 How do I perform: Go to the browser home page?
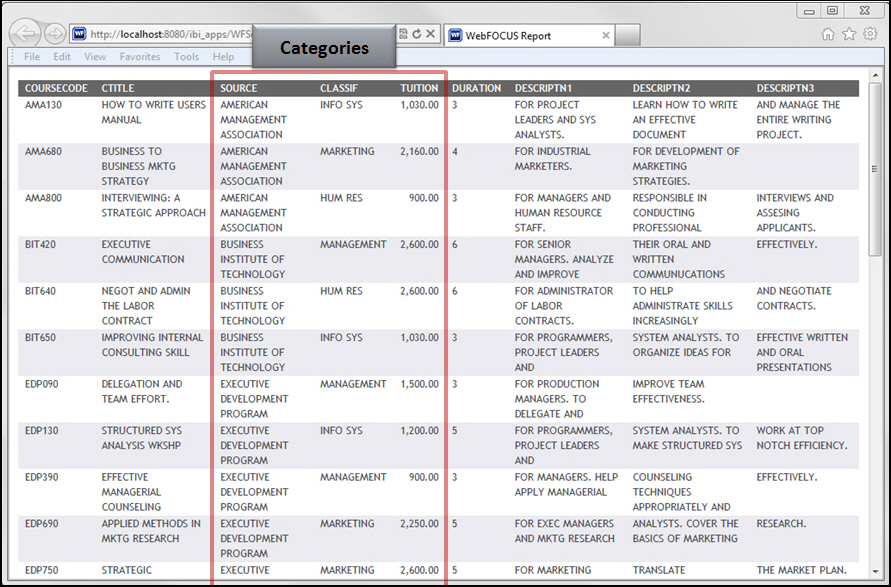[x=828, y=33]
